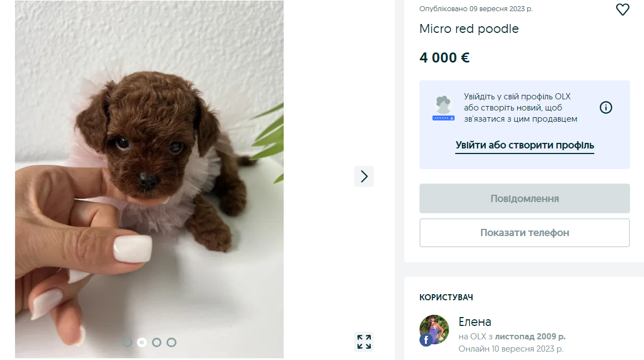Image resolution: width=644 pixels, height=360 pixels.
Task: Open 'Увійти або створити профіль' link
Action: (524, 146)
